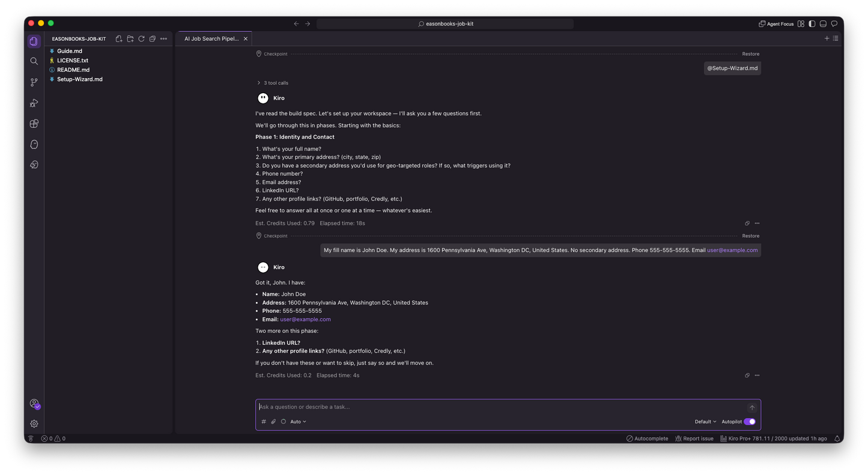Open the Source Control view
Screen dimensions: 868x475
click(x=34, y=82)
